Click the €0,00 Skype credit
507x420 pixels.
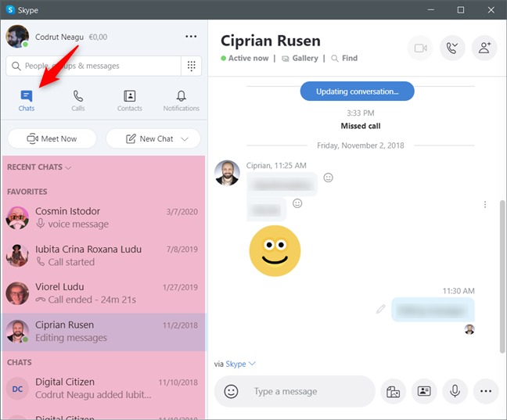coord(98,38)
